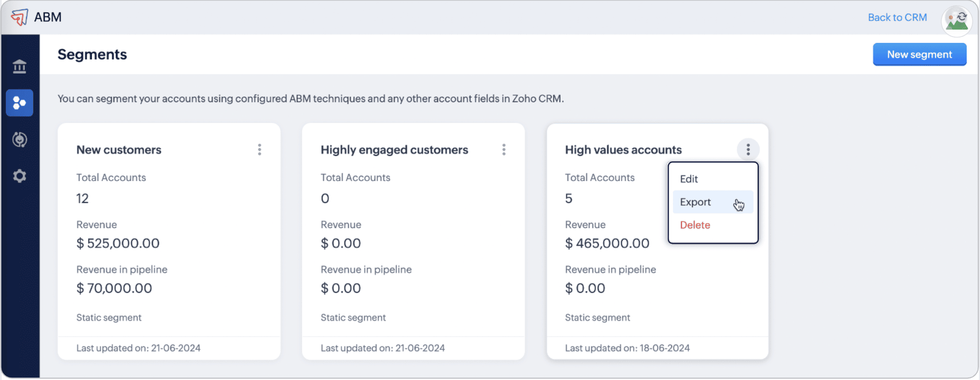Click New customers total accounts count 12
This screenshot has width=980, height=380.
pos(82,198)
